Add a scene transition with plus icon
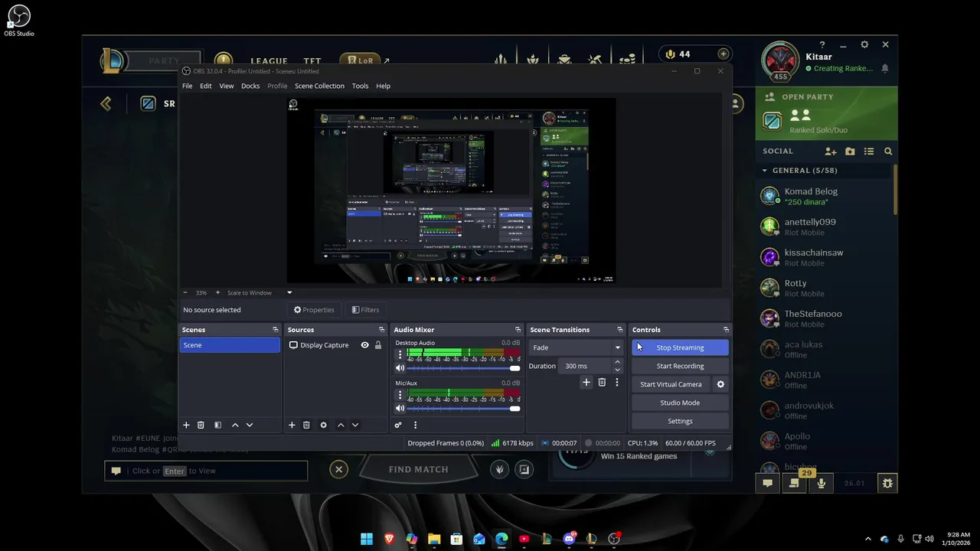Viewport: 980px width, 551px height. (x=586, y=382)
